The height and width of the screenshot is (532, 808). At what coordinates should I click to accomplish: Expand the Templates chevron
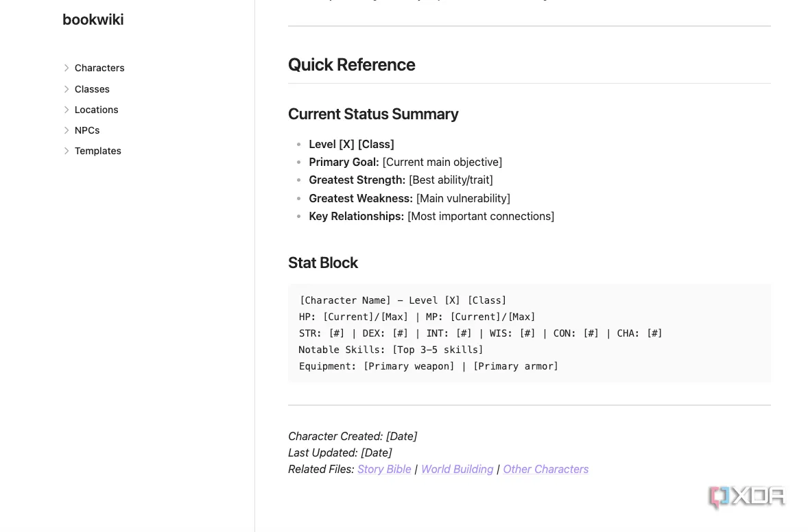point(67,151)
